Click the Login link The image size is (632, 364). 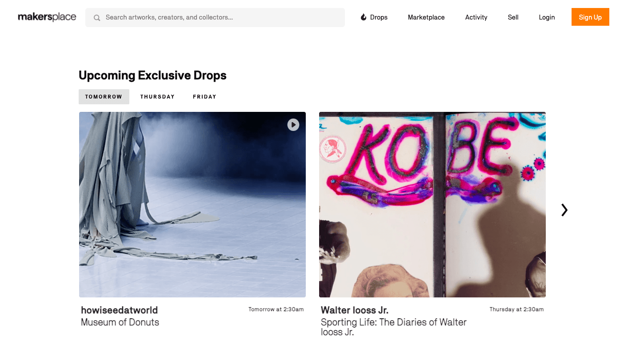coord(547,17)
